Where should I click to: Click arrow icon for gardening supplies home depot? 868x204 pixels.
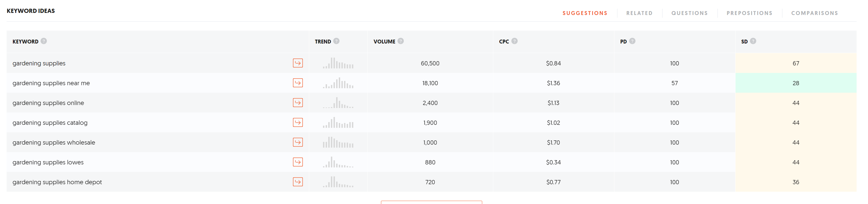click(x=297, y=182)
